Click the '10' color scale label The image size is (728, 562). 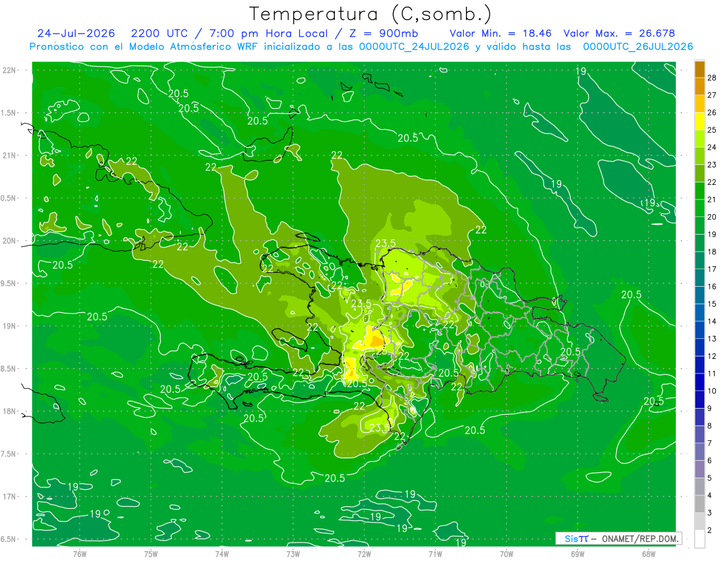712,391
